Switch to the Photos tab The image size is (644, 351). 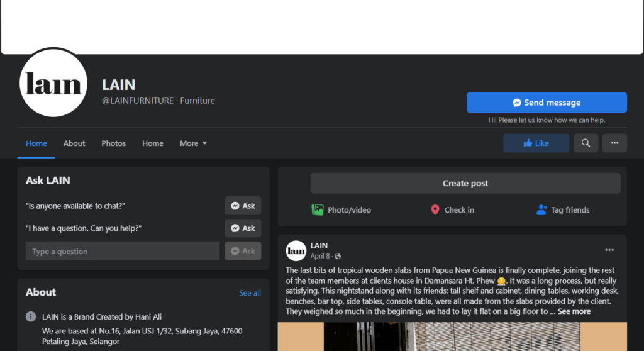[113, 143]
